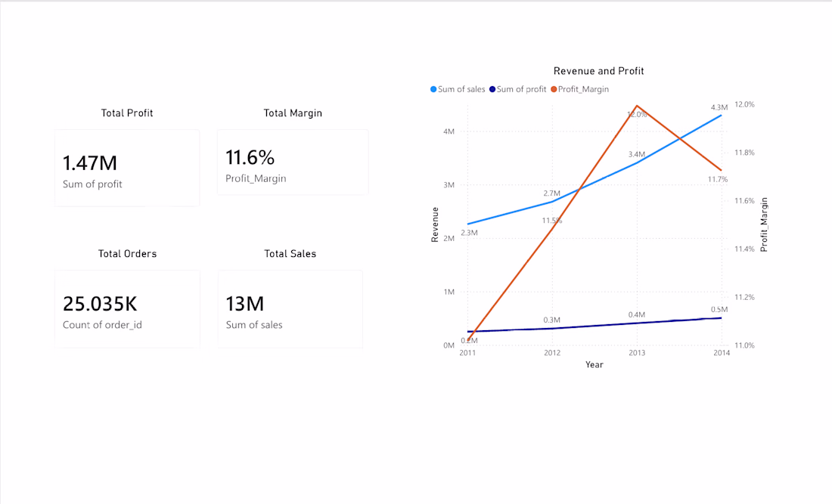Image resolution: width=832 pixels, height=504 pixels.
Task: Click the Sum of profit legend dot
Action: pos(492,90)
